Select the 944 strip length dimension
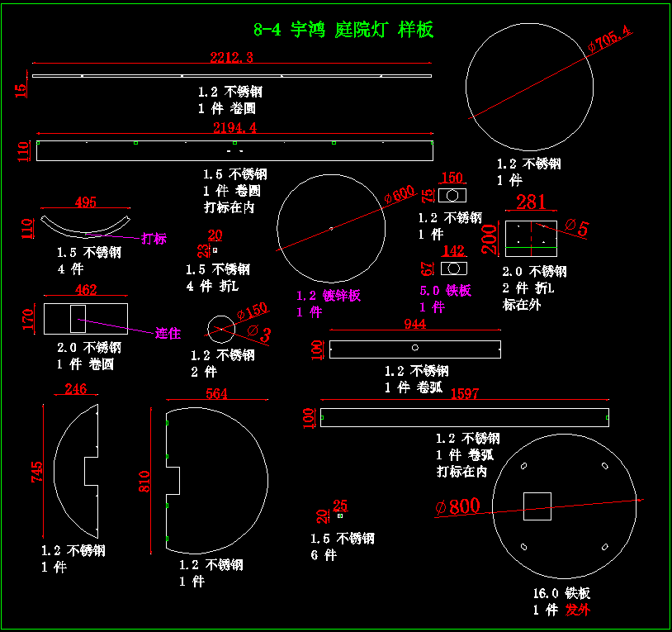The width and height of the screenshot is (672, 632). [414, 326]
